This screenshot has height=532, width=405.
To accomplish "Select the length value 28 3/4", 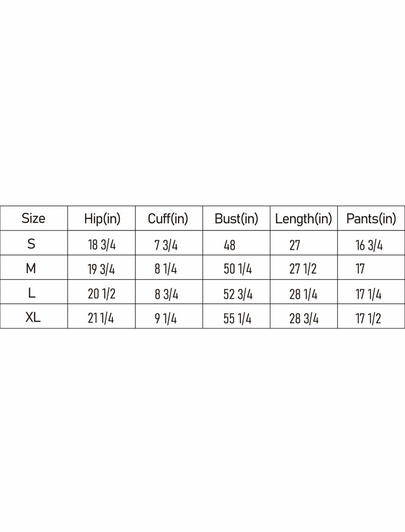I will click(304, 319).
